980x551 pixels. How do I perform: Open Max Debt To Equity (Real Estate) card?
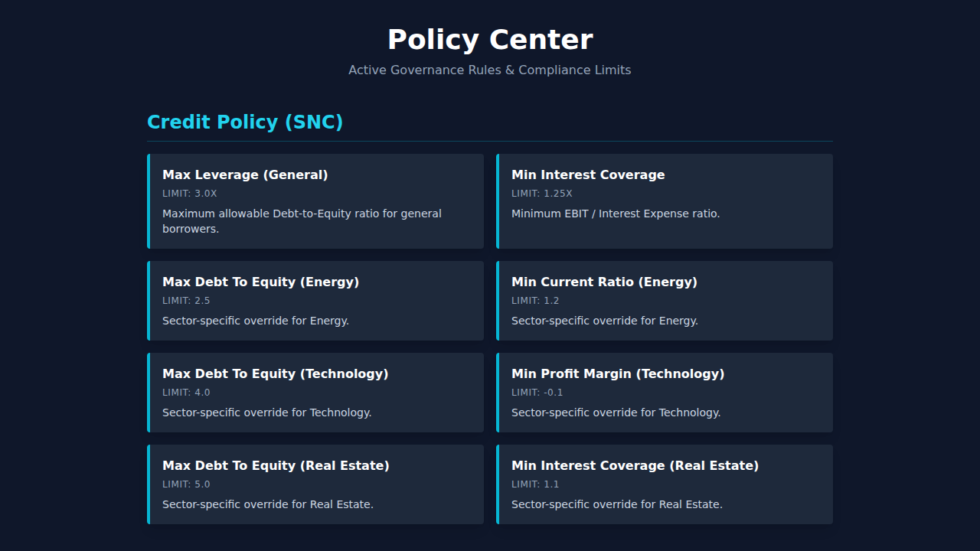coord(315,484)
